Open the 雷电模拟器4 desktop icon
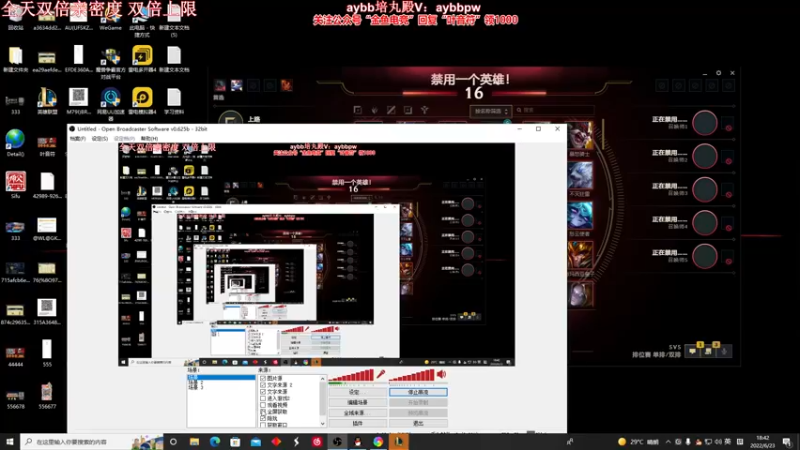 (x=142, y=101)
